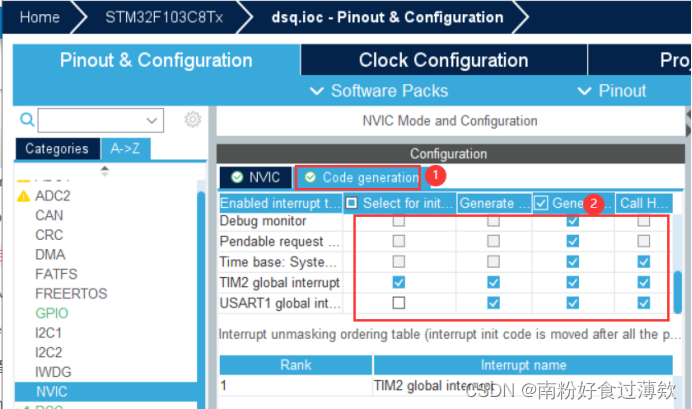
Task: Select the TIM2 global interrupt row label
Action: 280,283
